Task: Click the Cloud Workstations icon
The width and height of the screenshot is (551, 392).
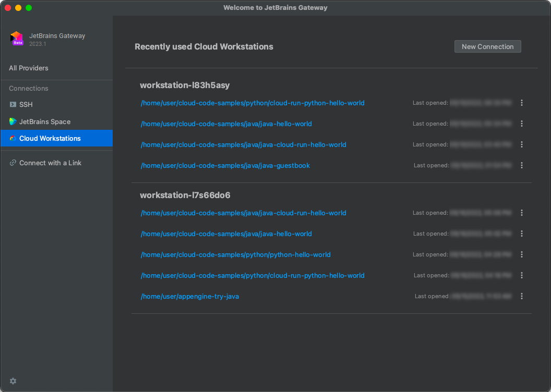Action: pyautogui.click(x=13, y=138)
